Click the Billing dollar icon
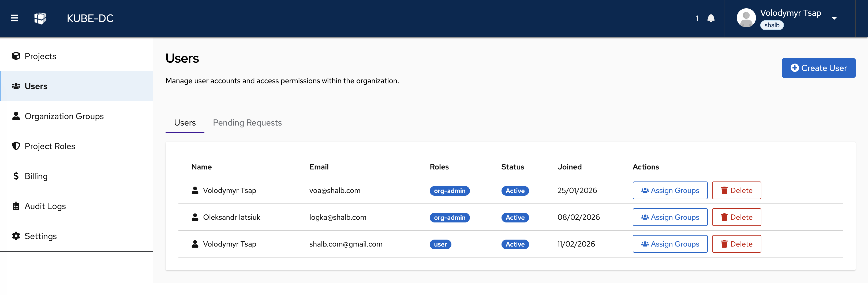 16,176
